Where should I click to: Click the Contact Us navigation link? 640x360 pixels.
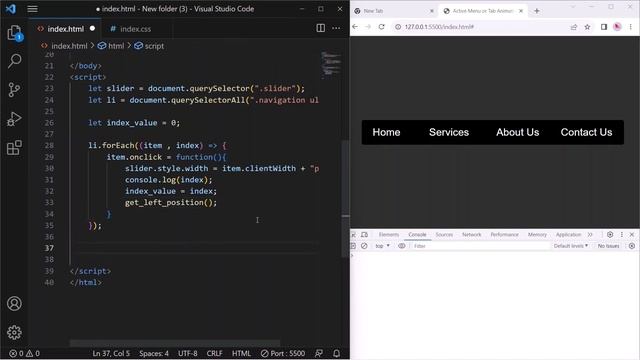(586, 132)
